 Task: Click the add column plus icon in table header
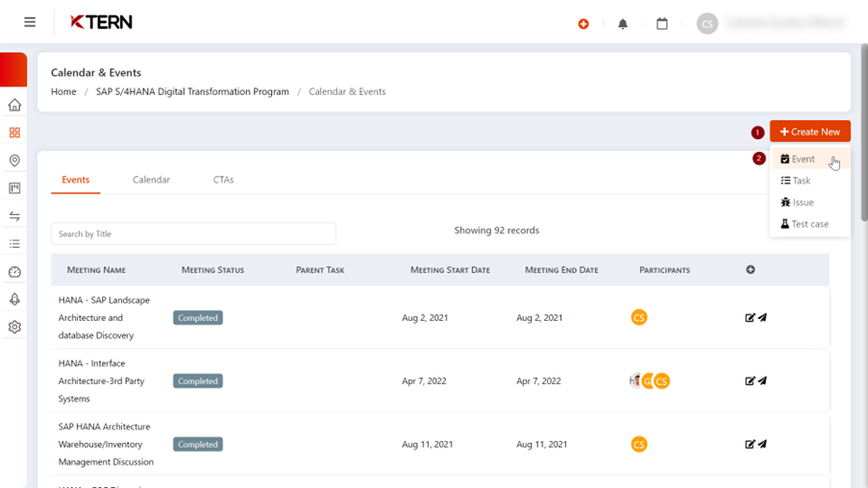tap(751, 269)
